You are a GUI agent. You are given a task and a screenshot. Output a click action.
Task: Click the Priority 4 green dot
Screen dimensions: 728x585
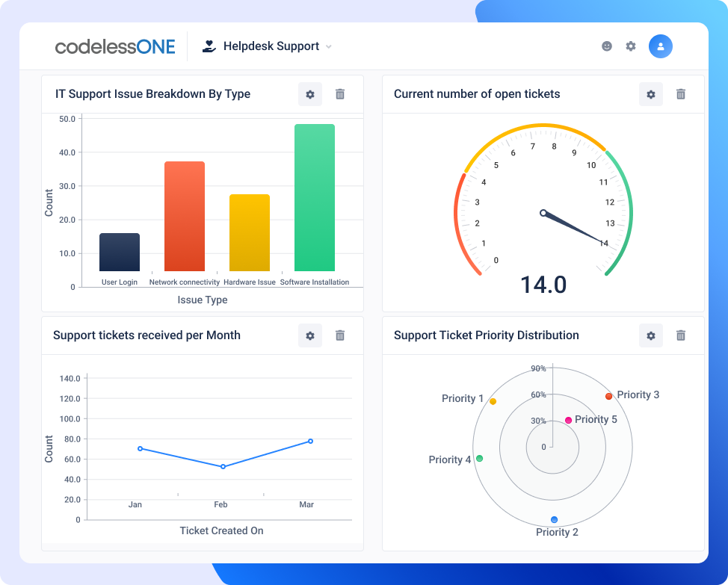pos(480,458)
